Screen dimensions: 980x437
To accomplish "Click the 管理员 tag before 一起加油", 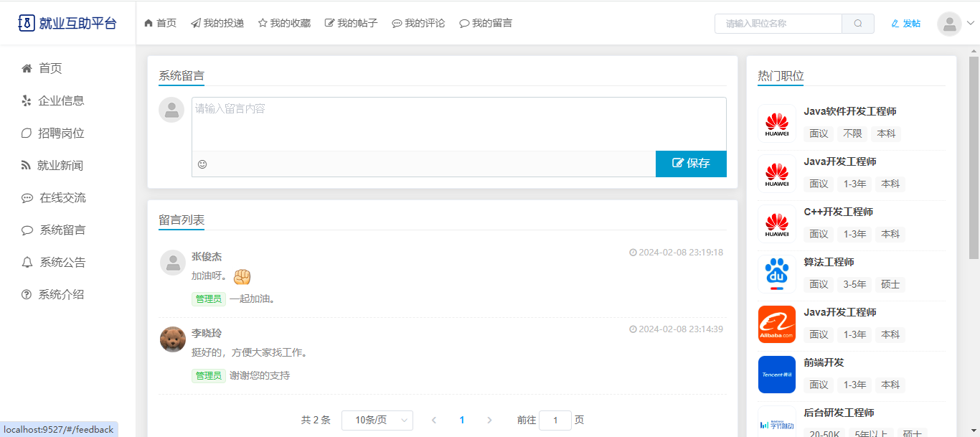I will 209,299.
